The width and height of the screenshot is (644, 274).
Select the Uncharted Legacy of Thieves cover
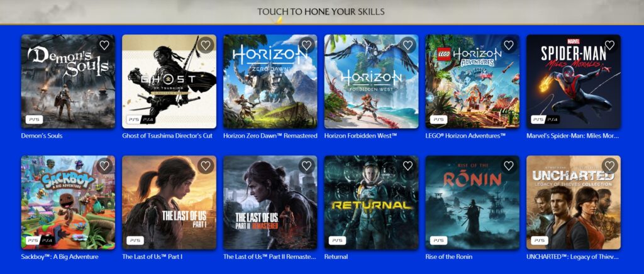[x=574, y=202]
